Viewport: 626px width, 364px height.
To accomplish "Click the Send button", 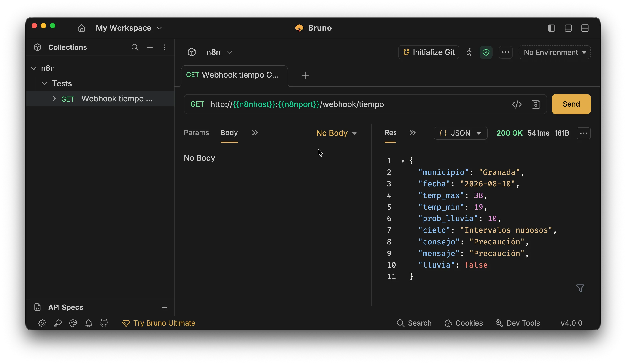I will pyautogui.click(x=571, y=104).
